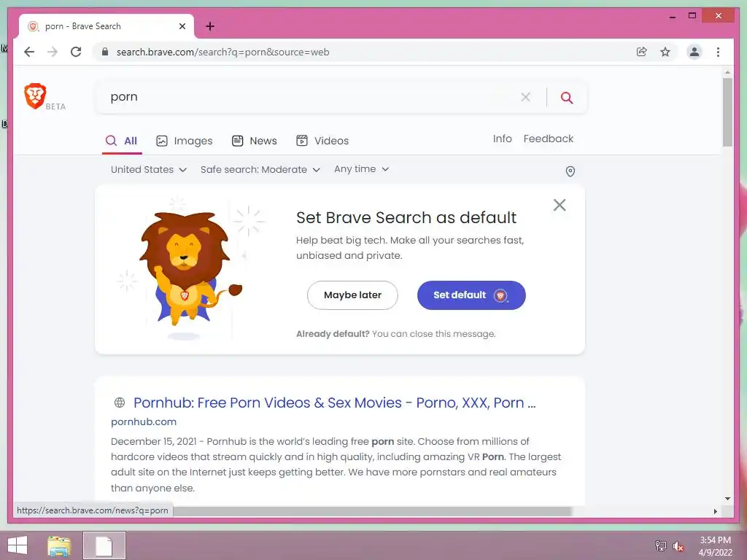Switch to the Videos tab
Image resolution: width=747 pixels, height=560 pixels.
coord(322,141)
